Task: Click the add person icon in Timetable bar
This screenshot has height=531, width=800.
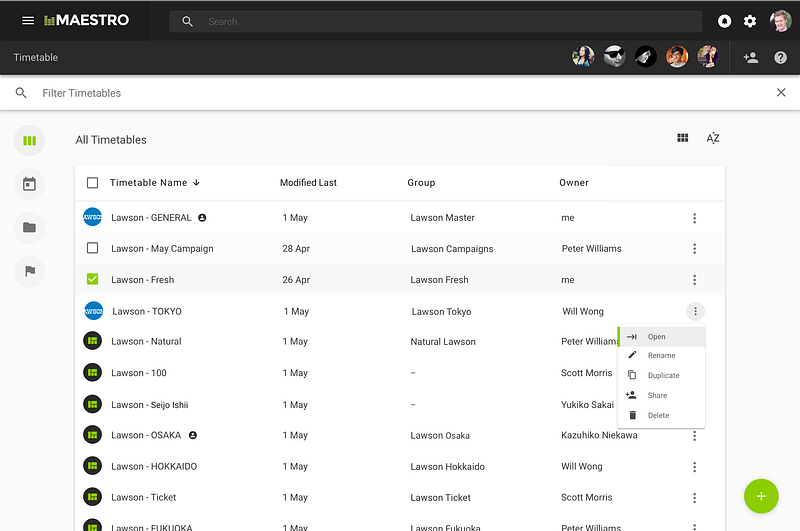Action: (x=751, y=58)
